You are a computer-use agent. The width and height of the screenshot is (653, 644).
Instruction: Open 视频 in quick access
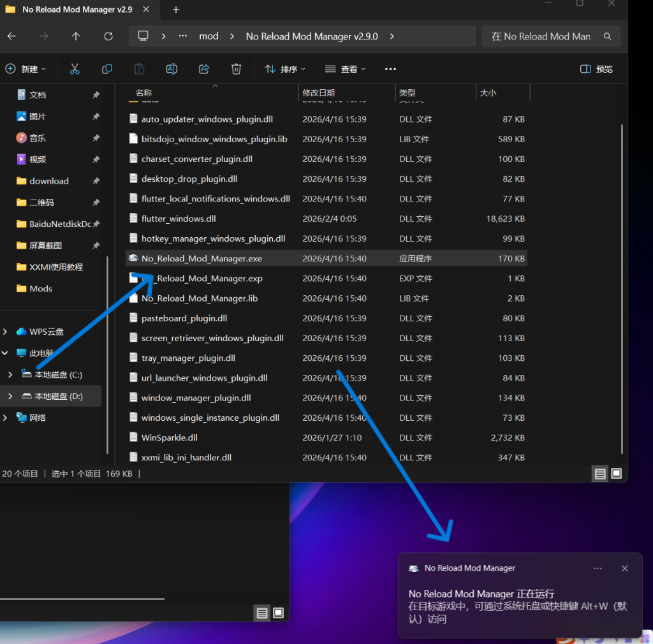pyautogui.click(x=38, y=159)
